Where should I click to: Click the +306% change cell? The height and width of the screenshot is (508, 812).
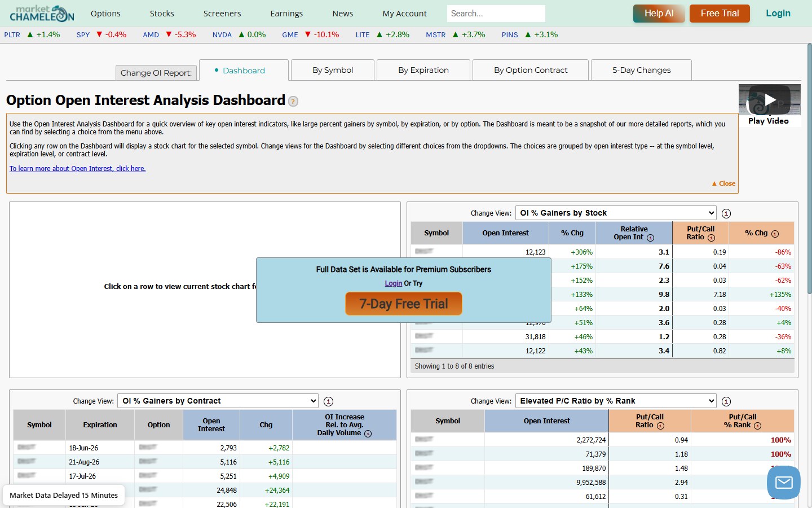coord(572,252)
